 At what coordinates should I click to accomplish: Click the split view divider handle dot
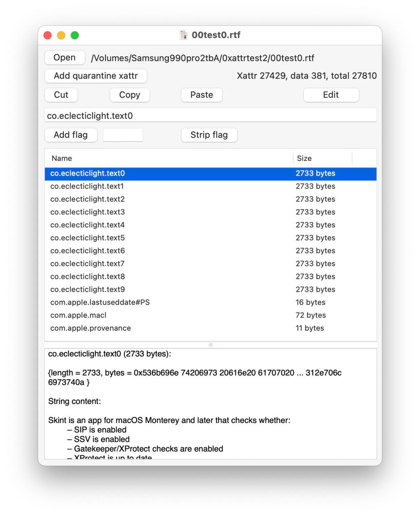(210, 345)
